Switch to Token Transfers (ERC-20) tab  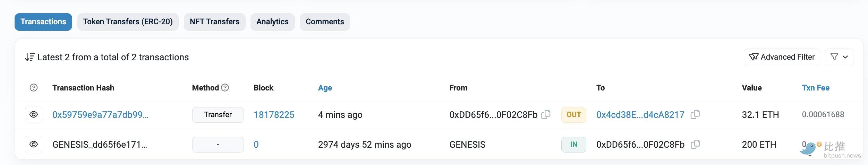[x=128, y=22]
